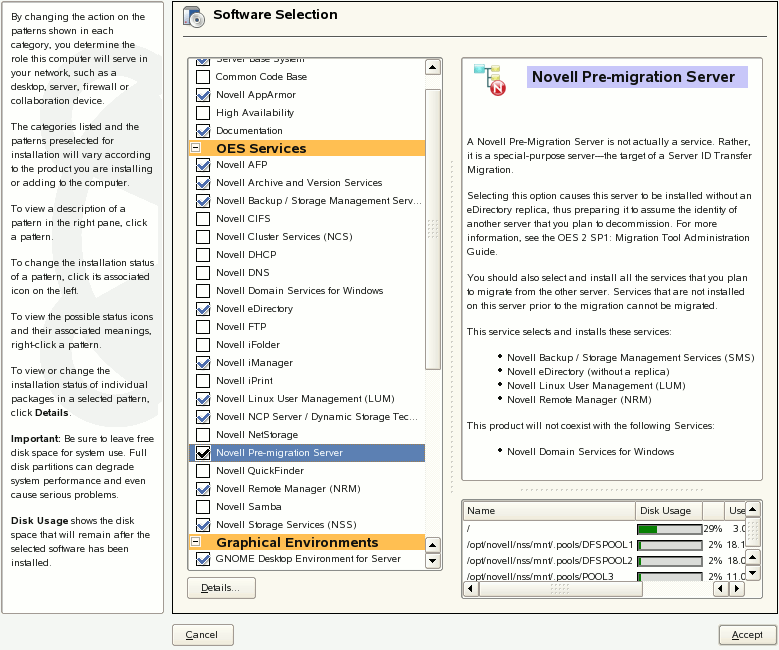
Task: Sort disk table by Disk Usage column
Action: pyautogui.click(x=669, y=510)
